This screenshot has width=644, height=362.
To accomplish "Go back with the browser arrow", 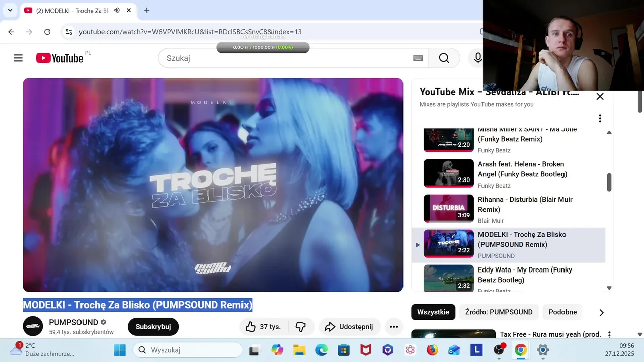I will click(11, 32).
